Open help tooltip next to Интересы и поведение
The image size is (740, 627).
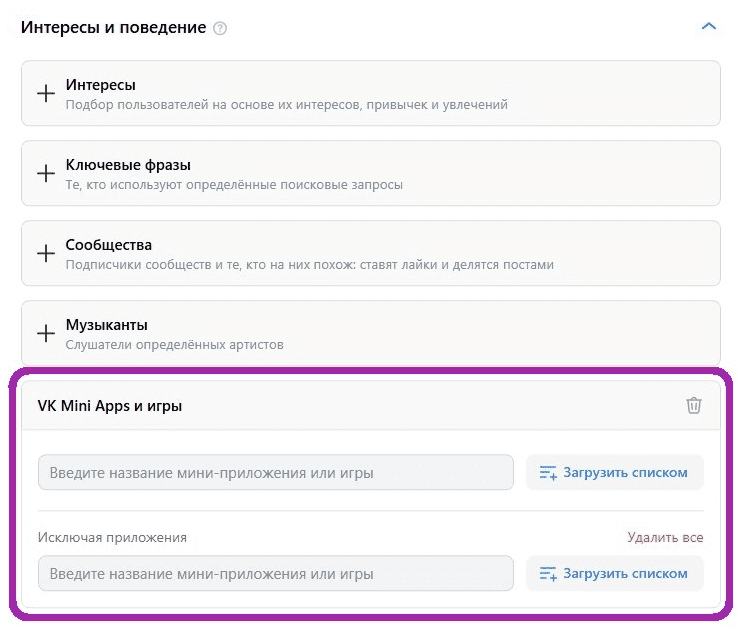click(220, 28)
